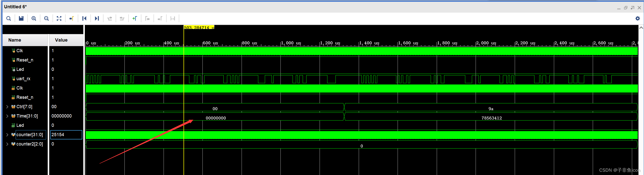Zoom in on the waveform
The height and width of the screenshot is (175, 644).
34,18
